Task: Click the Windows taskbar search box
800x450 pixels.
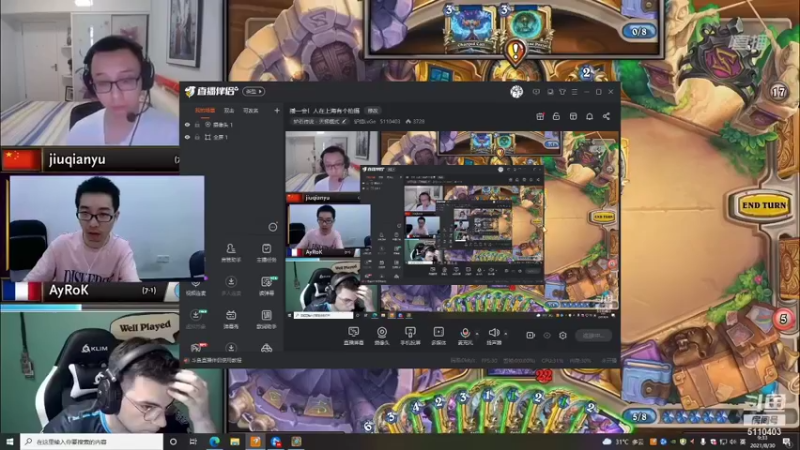Action: click(92, 441)
